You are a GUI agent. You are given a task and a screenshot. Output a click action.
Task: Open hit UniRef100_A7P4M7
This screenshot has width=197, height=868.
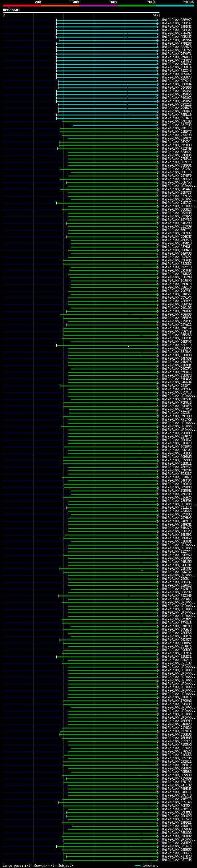click(x=177, y=33)
